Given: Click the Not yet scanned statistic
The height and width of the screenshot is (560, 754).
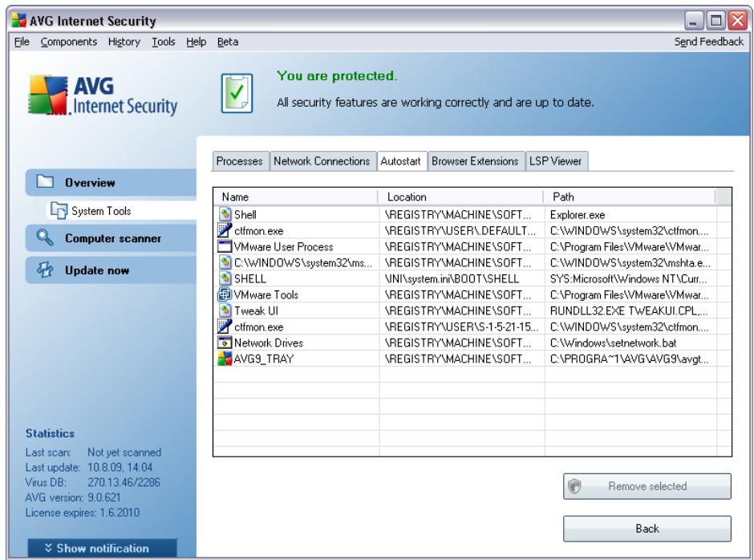Looking at the screenshot, I should click(124, 452).
